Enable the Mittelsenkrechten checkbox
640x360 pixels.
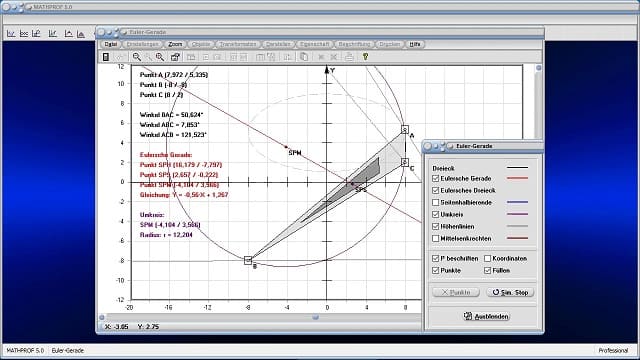coord(436,238)
